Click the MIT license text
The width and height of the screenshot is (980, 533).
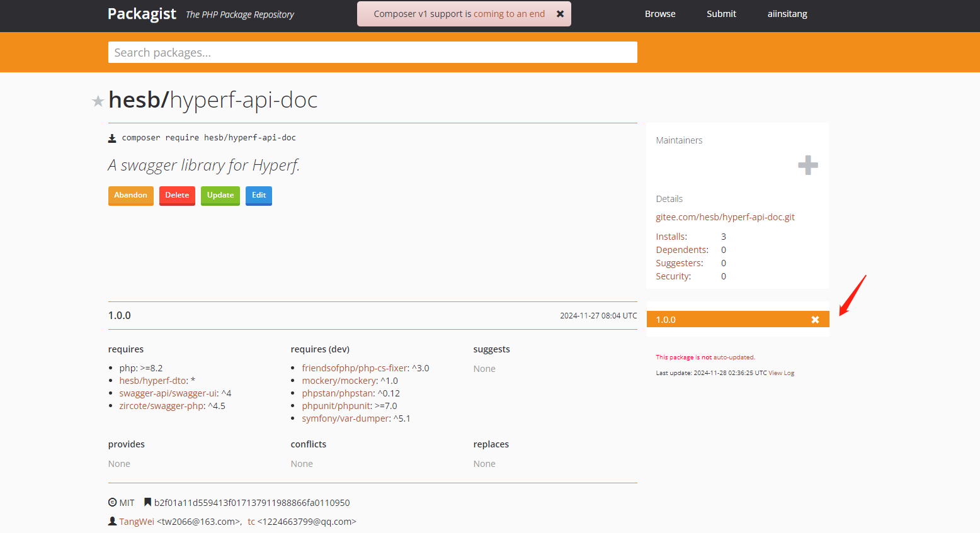127,503
